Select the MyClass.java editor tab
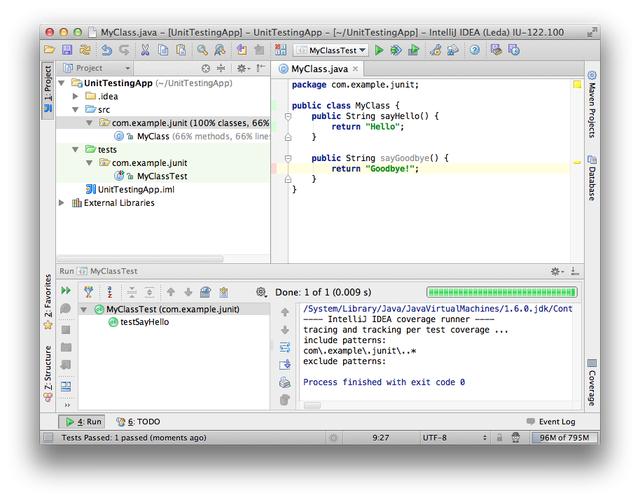 319,69
